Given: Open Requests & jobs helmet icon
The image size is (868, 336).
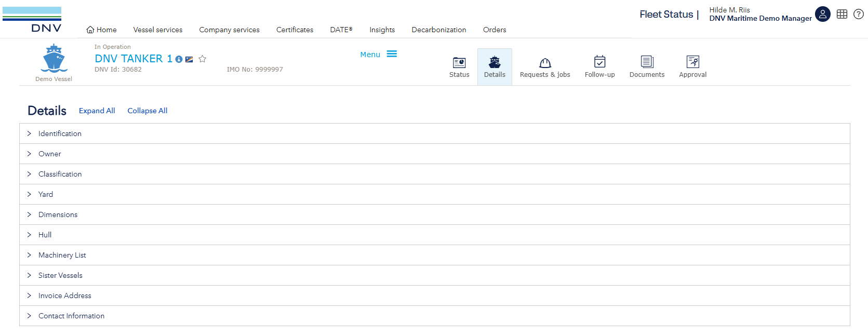Looking at the screenshot, I should (x=545, y=63).
